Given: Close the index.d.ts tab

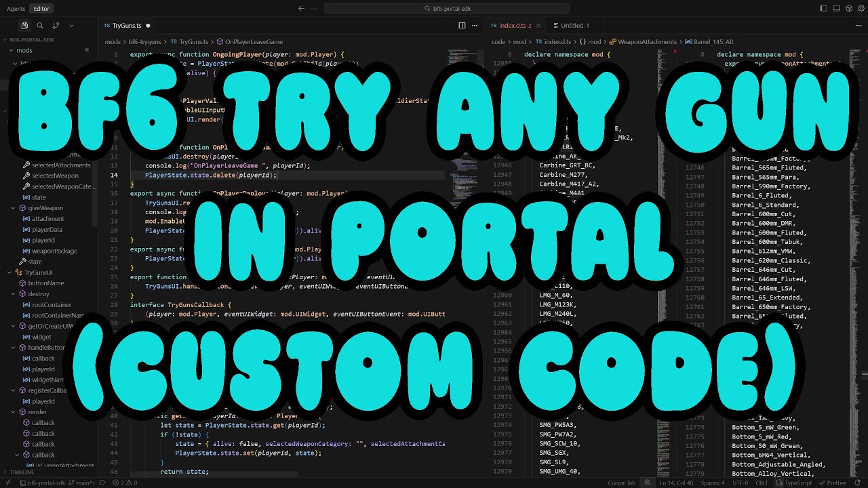Looking at the screenshot, I should click(539, 26).
